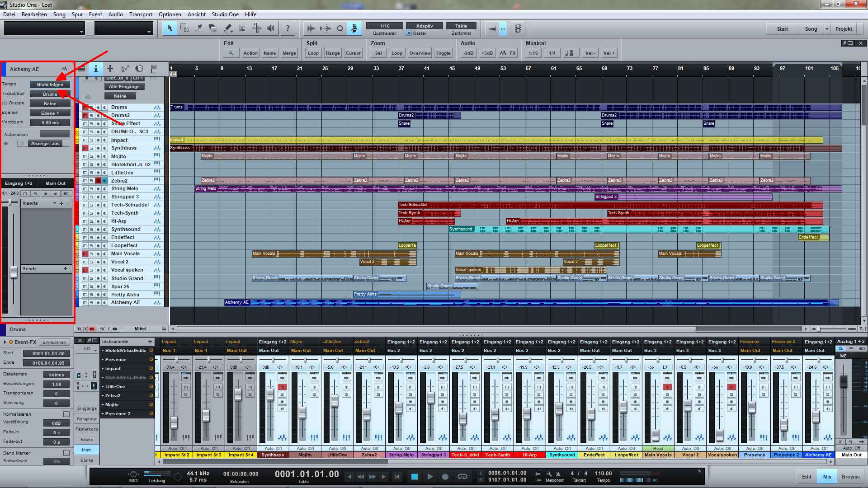Expand the Mojito instrument entry

(103, 405)
